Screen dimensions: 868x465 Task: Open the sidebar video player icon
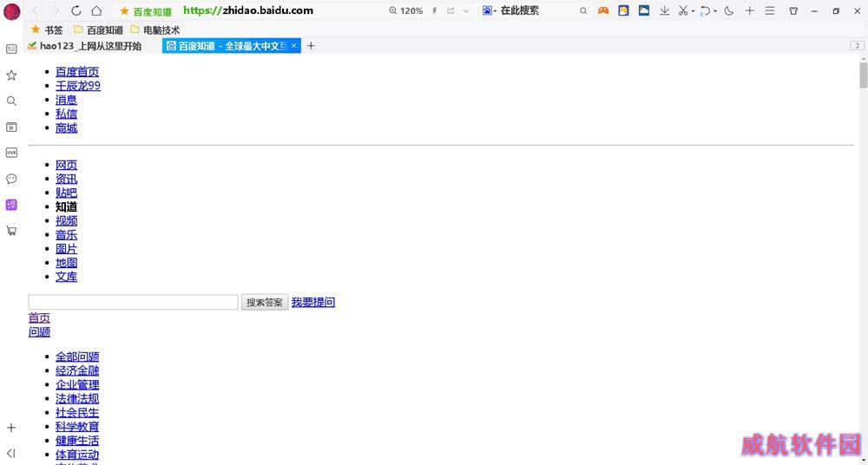tap(11, 128)
